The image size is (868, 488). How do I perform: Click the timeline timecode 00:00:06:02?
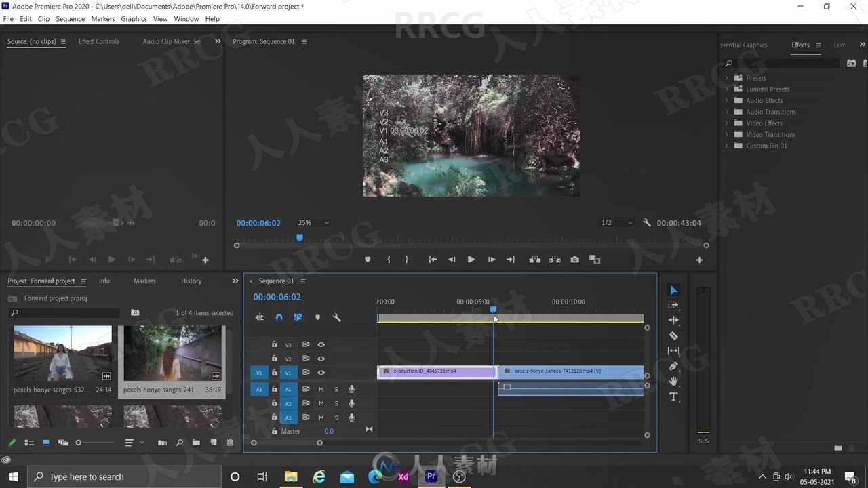[x=277, y=297]
